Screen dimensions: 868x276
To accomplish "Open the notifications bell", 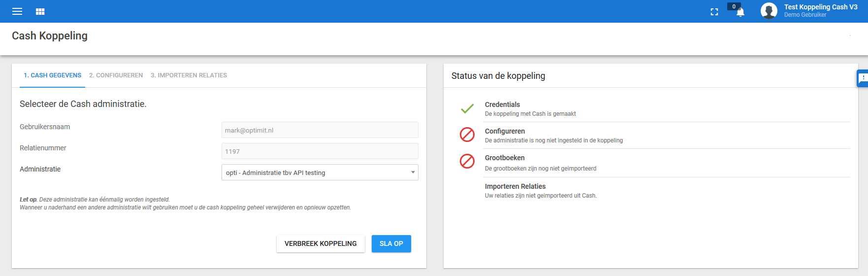I will click(740, 12).
